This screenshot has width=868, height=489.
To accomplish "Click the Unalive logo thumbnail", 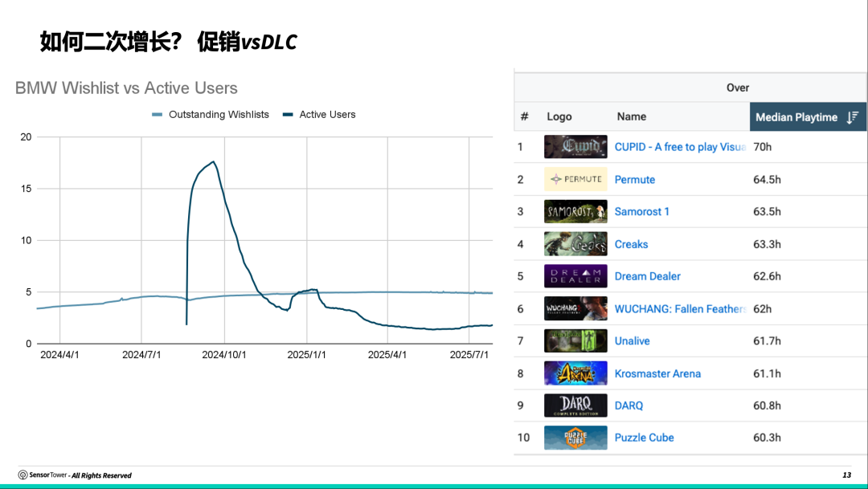I will coord(575,340).
